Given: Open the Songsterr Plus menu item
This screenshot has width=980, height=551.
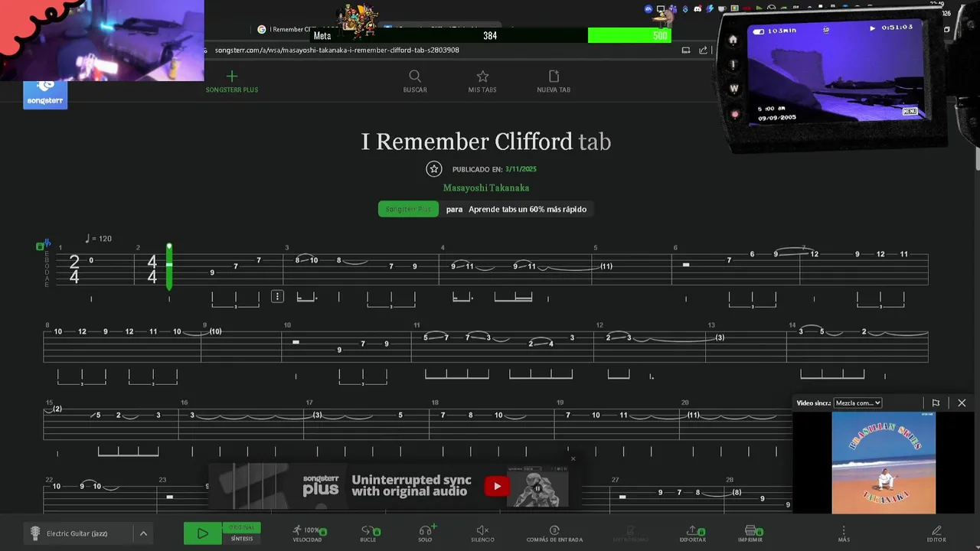Looking at the screenshot, I should click(x=232, y=82).
